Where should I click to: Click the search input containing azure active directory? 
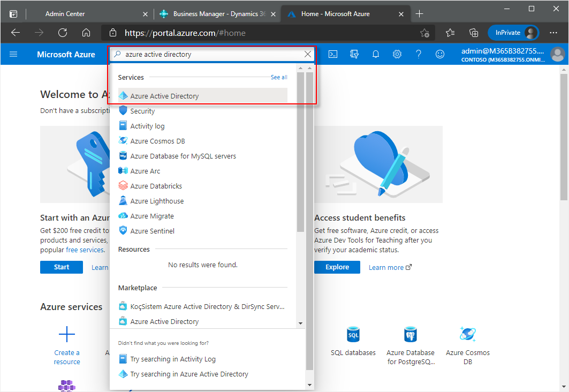click(x=211, y=54)
